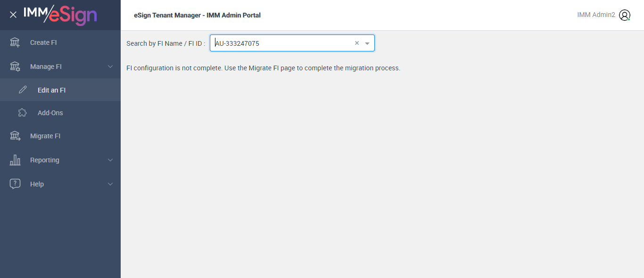Click the IMM eSign logo

[x=60, y=15]
